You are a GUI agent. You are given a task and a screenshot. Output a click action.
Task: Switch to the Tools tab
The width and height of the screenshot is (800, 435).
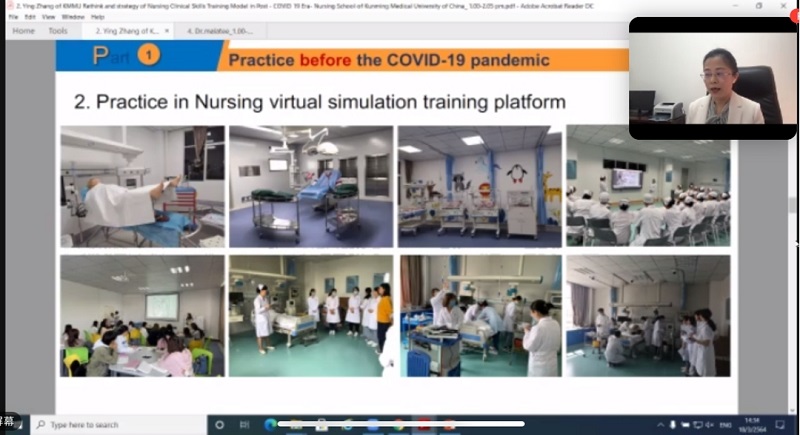pyautogui.click(x=58, y=31)
